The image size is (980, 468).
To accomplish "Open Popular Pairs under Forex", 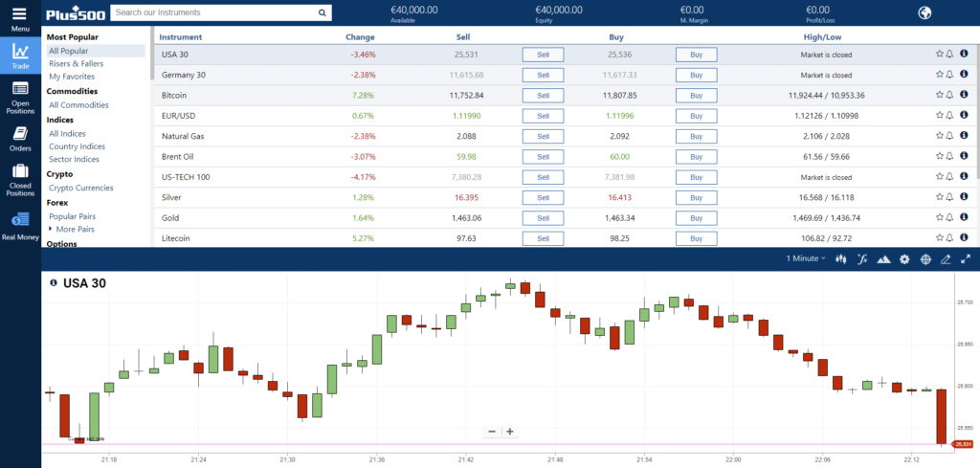I will click(x=73, y=217).
